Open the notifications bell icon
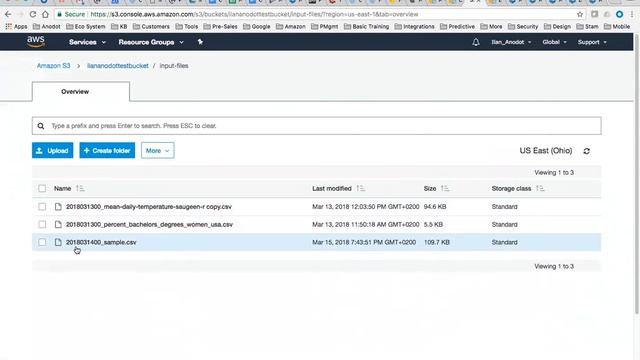The width and height of the screenshot is (640, 360). [x=476, y=42]
